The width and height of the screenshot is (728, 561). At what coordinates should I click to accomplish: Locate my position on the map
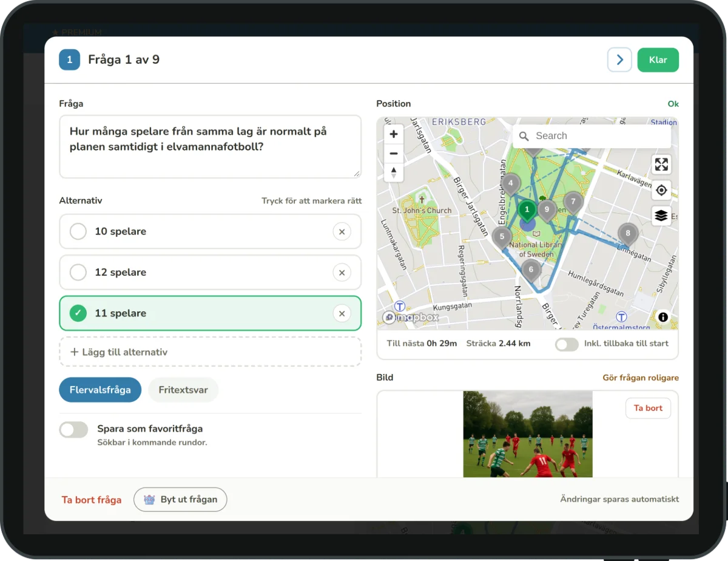tap(661, 191)
